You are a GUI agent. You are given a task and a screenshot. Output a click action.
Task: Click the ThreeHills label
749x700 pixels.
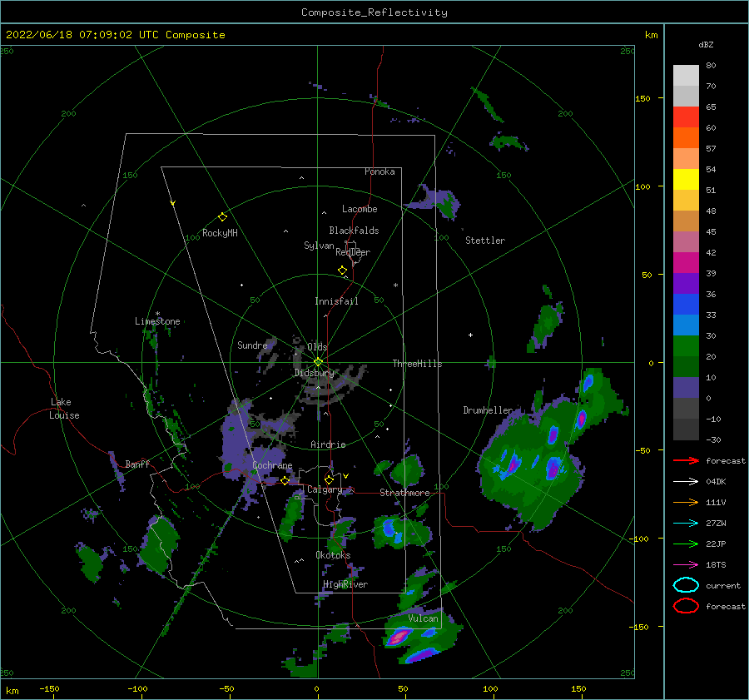pyautogui.click(x=418, y=364)
